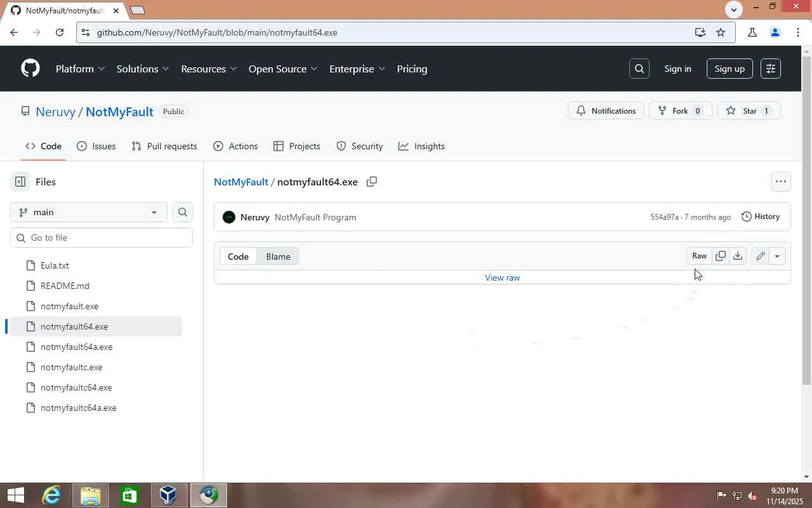The height and width of the screenshot is (508, 812).
Task: Open the Chrome tab search dropdown
Action: (x=734, y=9)
